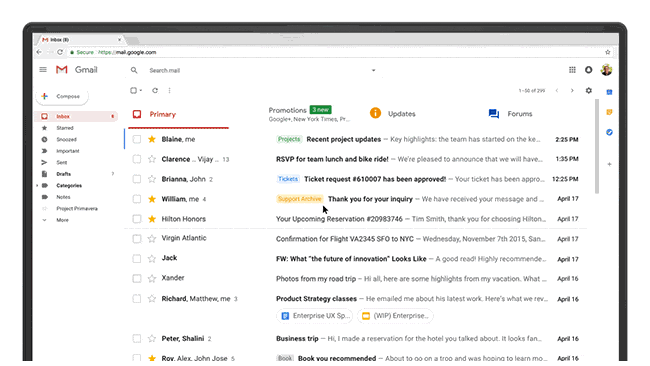The width and height of the screenshot is (650, 366).
Task: Click the inbox vertical scrollbar
Action: [x=597, y=146]
